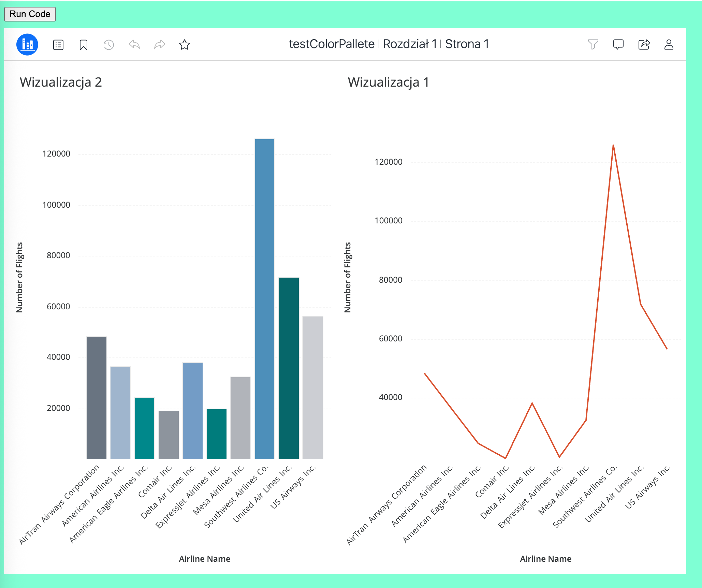The image size is (702, 588).
Task: Click the blue dashboard logo icon
Action: point(27,44)
